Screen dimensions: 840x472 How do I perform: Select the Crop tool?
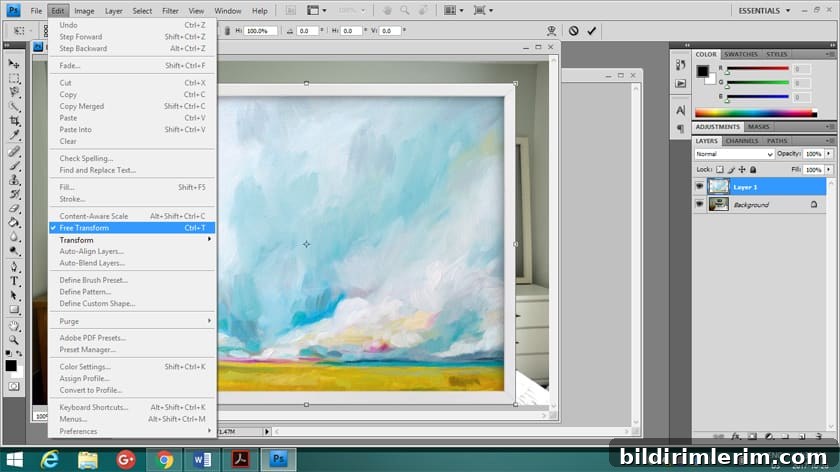[14, 121]
